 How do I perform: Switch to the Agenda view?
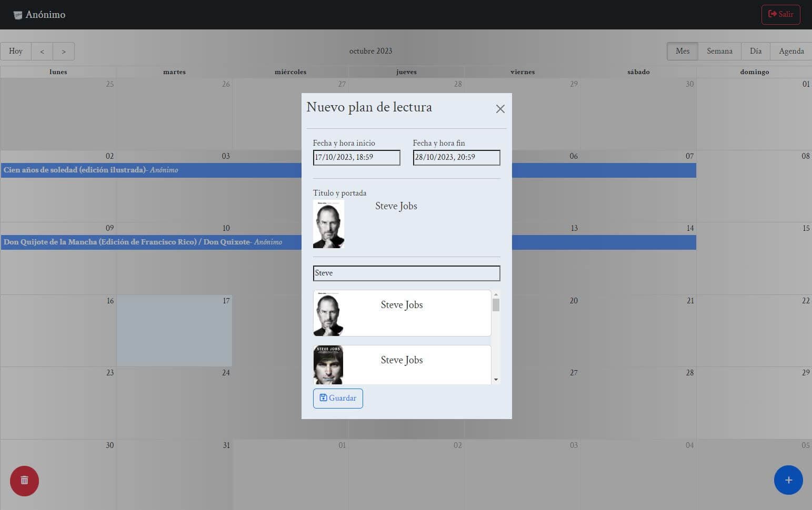pyautogui.click(x=791, y=52)
